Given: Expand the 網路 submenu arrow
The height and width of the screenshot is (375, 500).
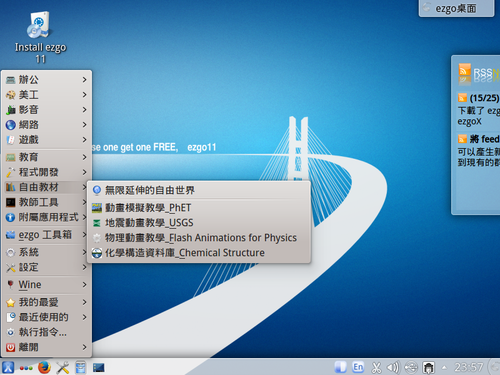Looking at the screenshot, I should click(x=85, y=125).
